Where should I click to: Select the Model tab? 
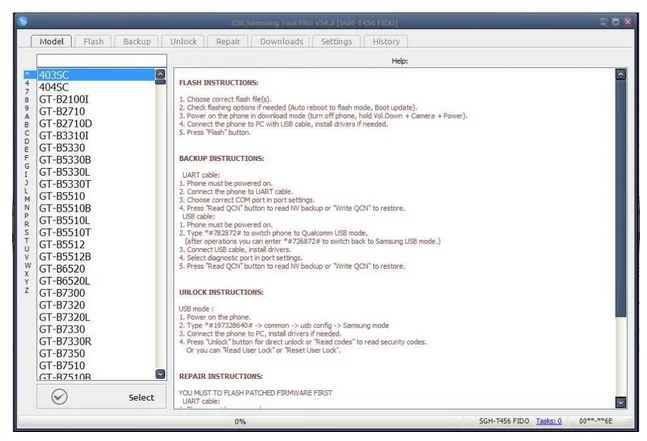(x=52, y=41)
